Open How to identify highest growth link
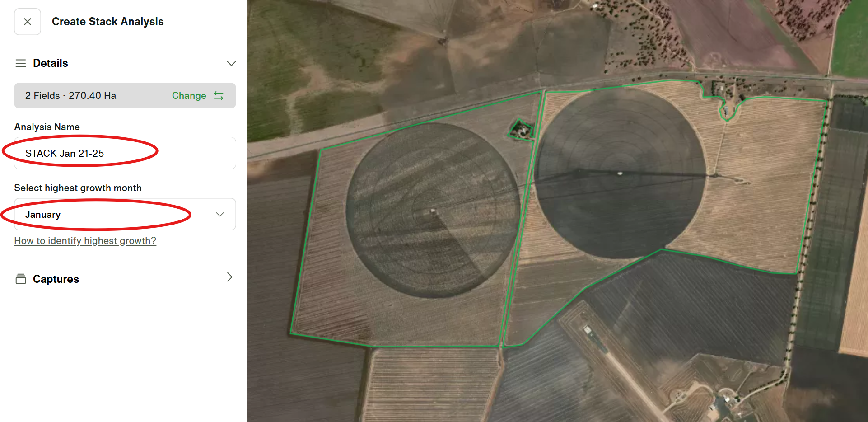 click(x=85, y=241)
